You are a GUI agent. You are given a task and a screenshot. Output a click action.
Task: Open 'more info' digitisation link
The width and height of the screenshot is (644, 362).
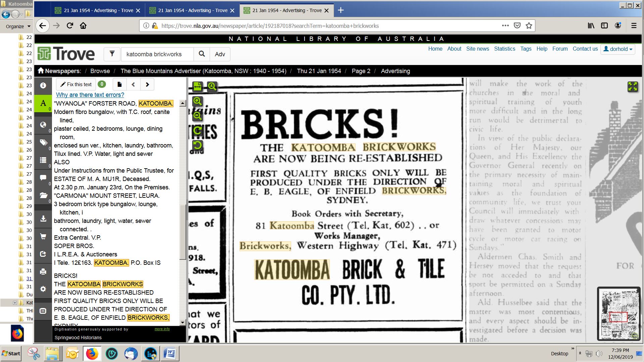pyautogui.click(x=162, y=329)
